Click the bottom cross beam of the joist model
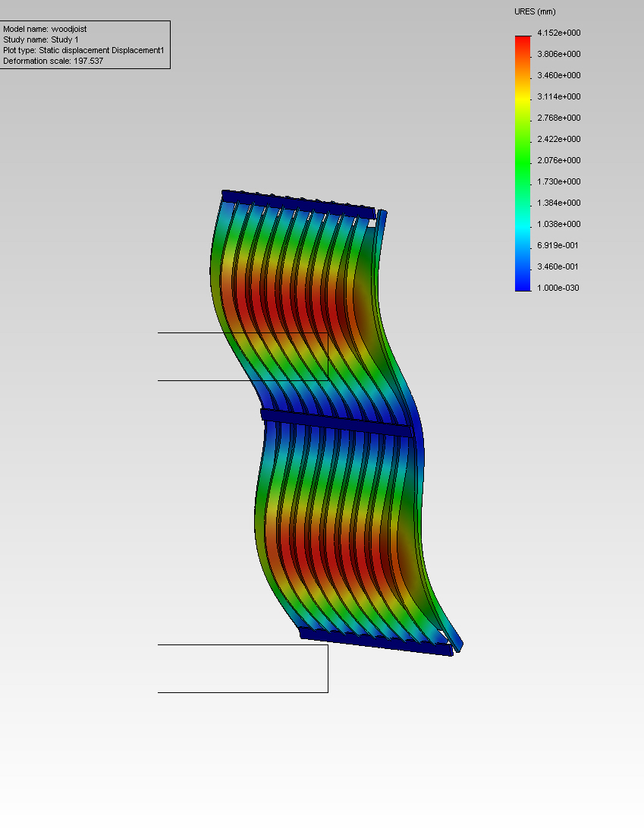 [375, 641]
